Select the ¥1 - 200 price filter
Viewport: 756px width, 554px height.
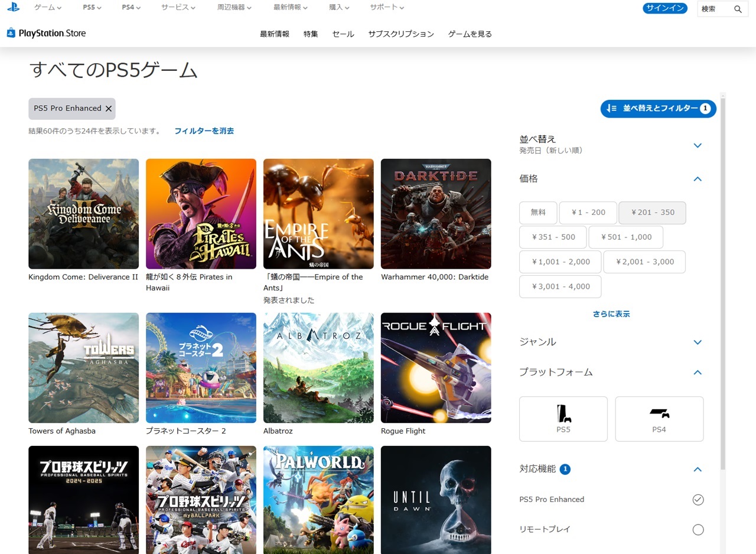pos(588,213)
